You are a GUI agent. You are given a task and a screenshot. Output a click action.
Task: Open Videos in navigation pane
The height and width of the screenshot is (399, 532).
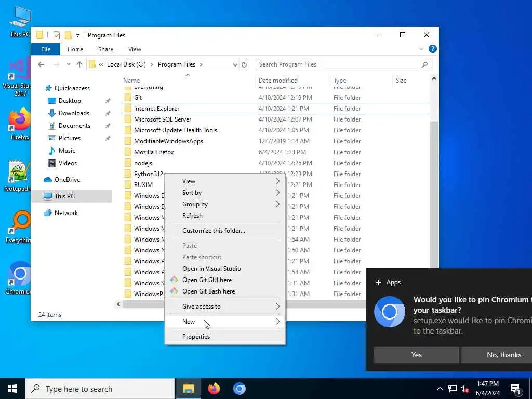pos(68,163)
